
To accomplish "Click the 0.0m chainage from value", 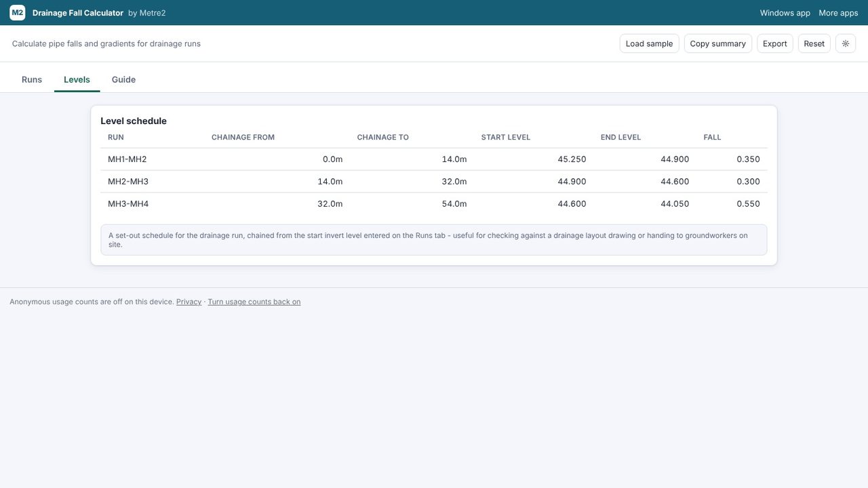I will click(332, 159).
